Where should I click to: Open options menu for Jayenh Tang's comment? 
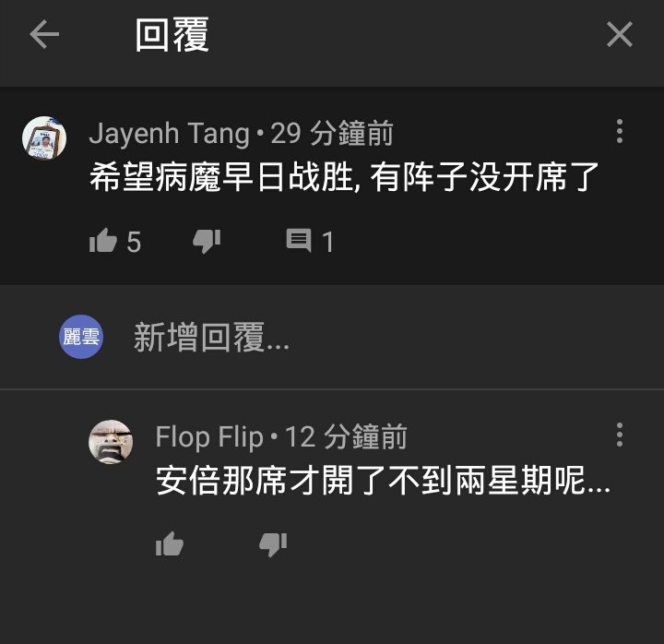(620, 131)
